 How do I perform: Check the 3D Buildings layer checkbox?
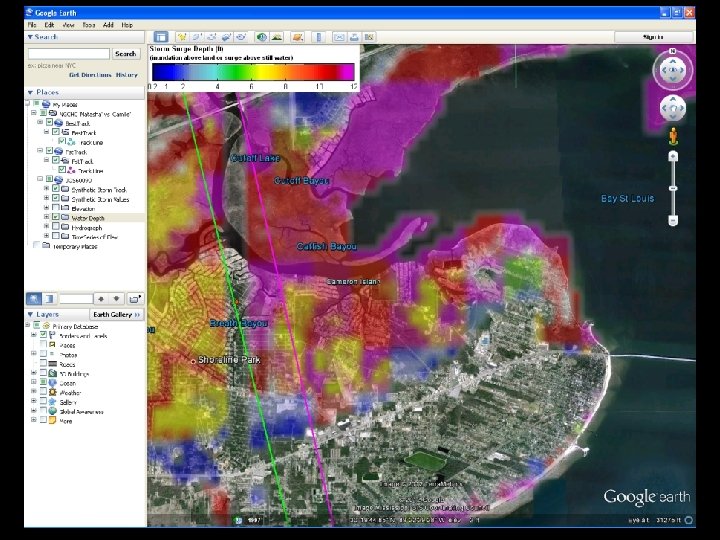point(43,373)
